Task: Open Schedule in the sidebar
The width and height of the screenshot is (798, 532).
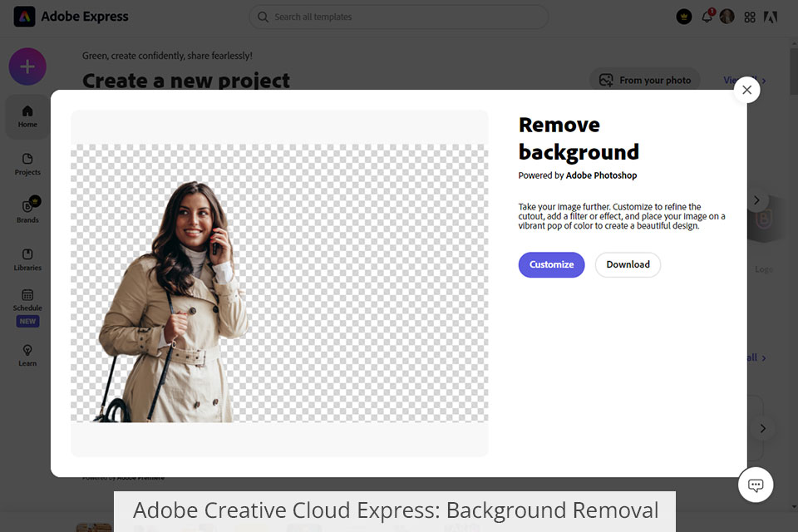Action: (27, 300)
